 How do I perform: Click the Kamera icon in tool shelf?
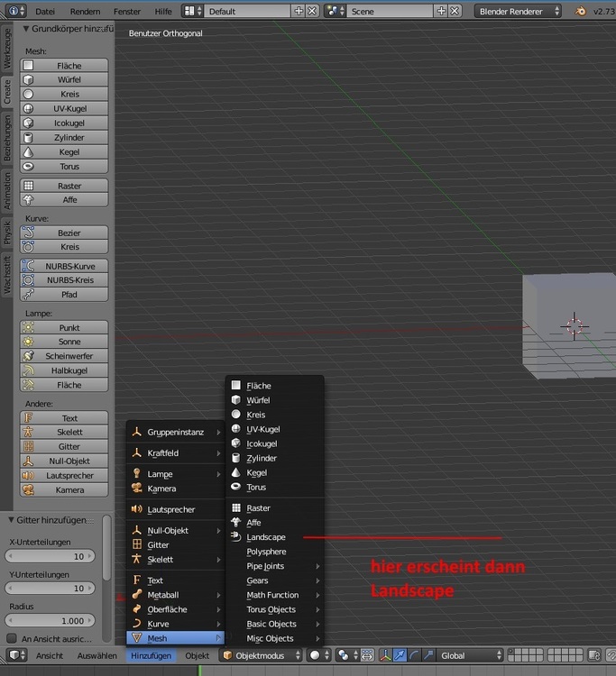29,490
